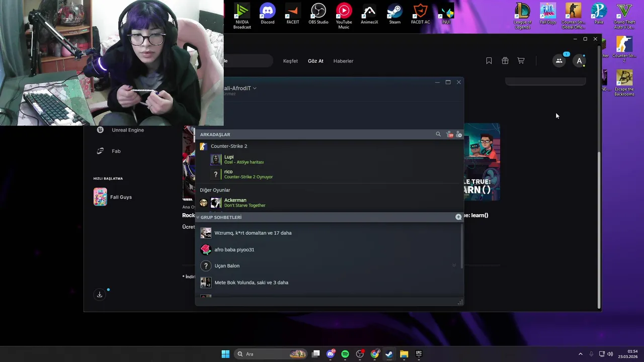Open Escape the Backrooms desktop icon

pyautogui.click(x=624, y=83)
